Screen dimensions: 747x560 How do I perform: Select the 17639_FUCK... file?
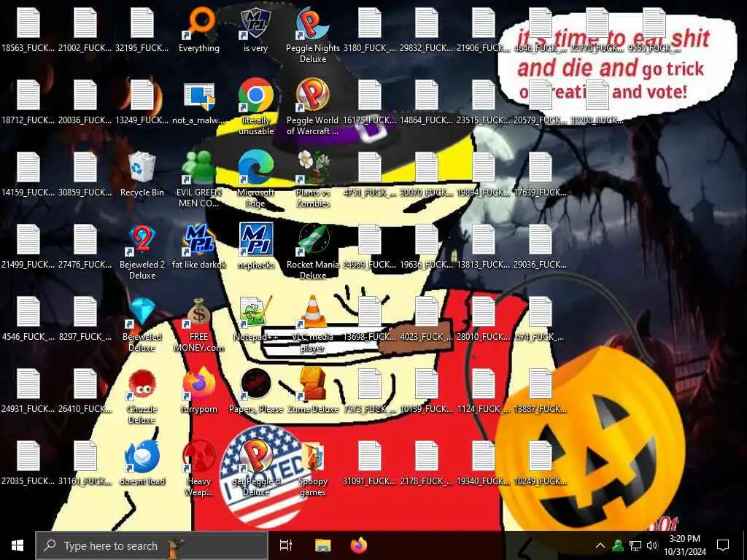541,174
